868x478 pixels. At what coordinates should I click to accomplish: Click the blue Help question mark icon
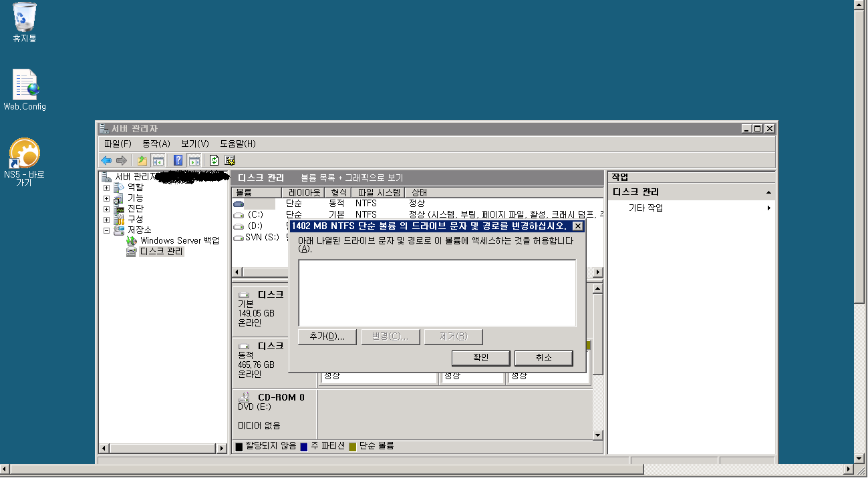point(178,160)
